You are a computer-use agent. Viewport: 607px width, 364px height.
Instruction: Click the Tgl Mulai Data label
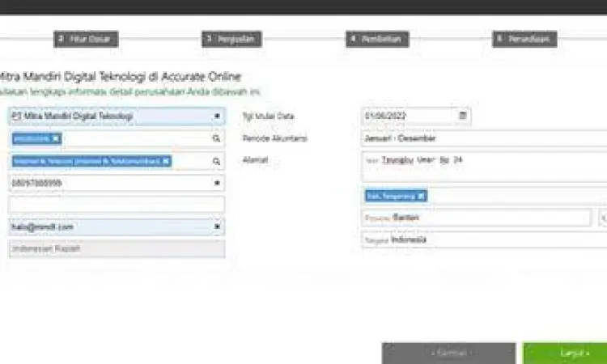(x=268, y=116)
